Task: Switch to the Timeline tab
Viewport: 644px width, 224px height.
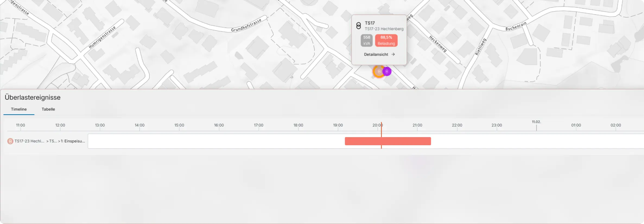Action: point(19,109)
